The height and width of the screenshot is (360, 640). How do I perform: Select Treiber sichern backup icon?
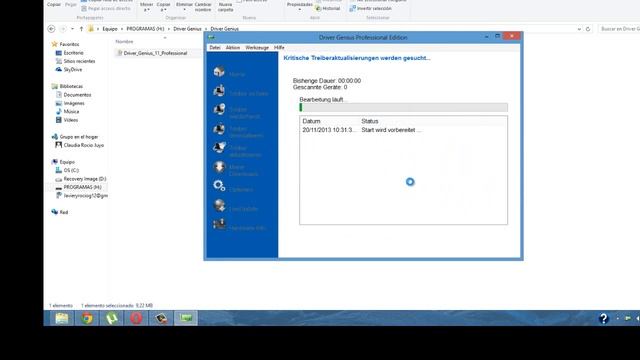pyautogui.click(x=219, y=91)
